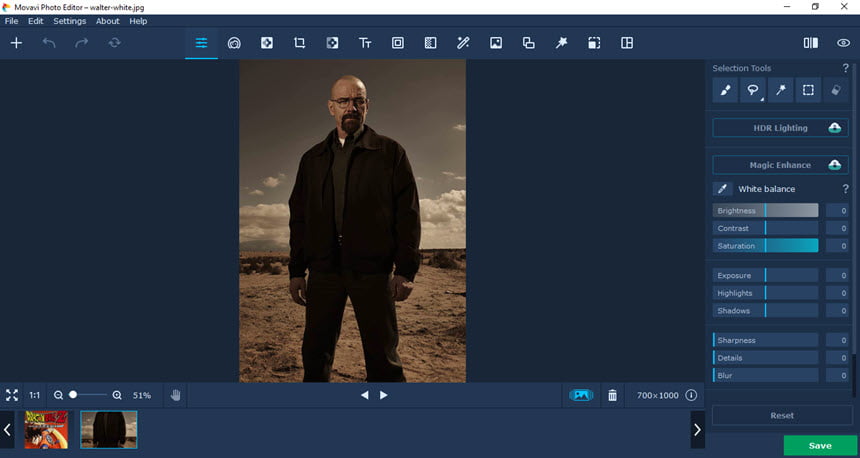
Task: Pick the White balance eyedropper
Action: (x=722, y=189)
